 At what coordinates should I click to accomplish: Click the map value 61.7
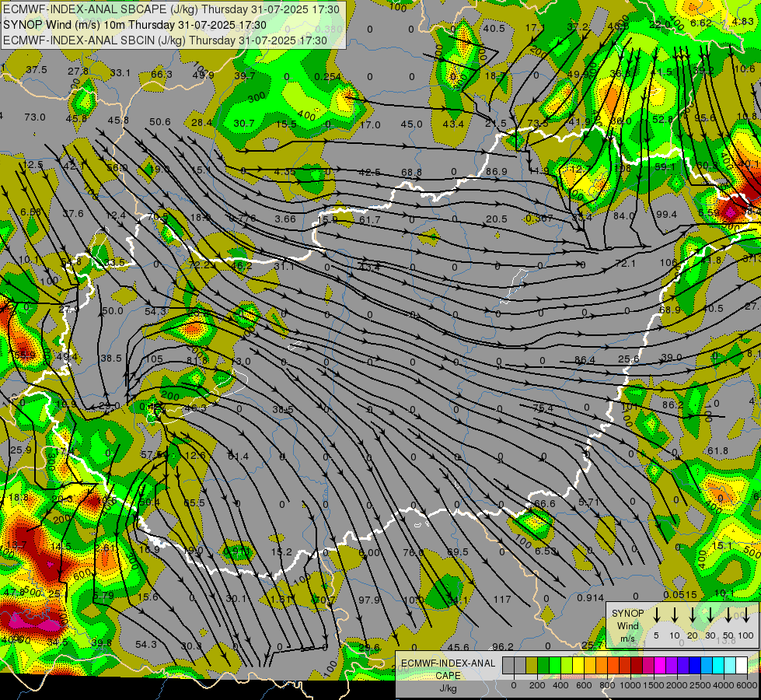tap(370, 220)
